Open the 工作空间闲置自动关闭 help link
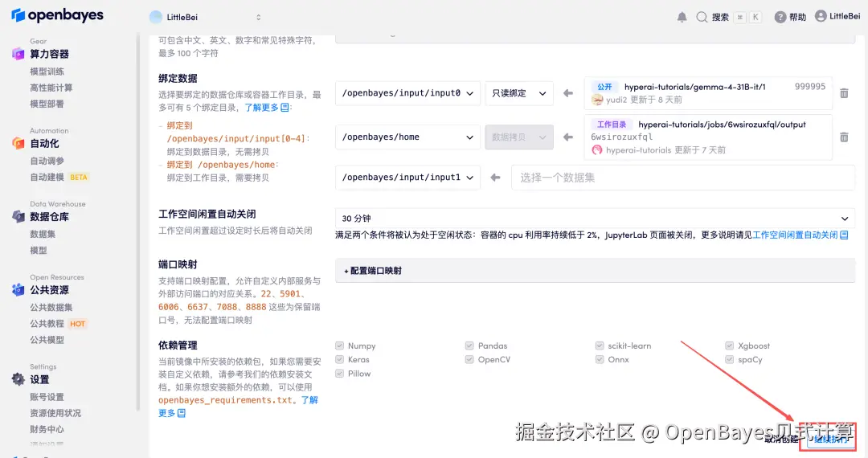This screenshot has height=458, width=868. 800,235
